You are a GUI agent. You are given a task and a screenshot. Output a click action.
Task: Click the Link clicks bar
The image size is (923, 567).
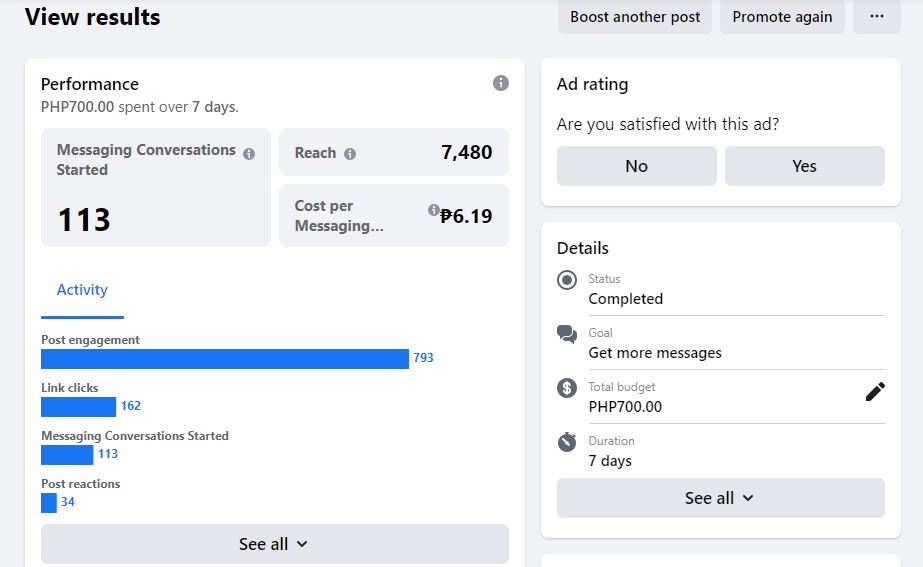click(78, 407)
